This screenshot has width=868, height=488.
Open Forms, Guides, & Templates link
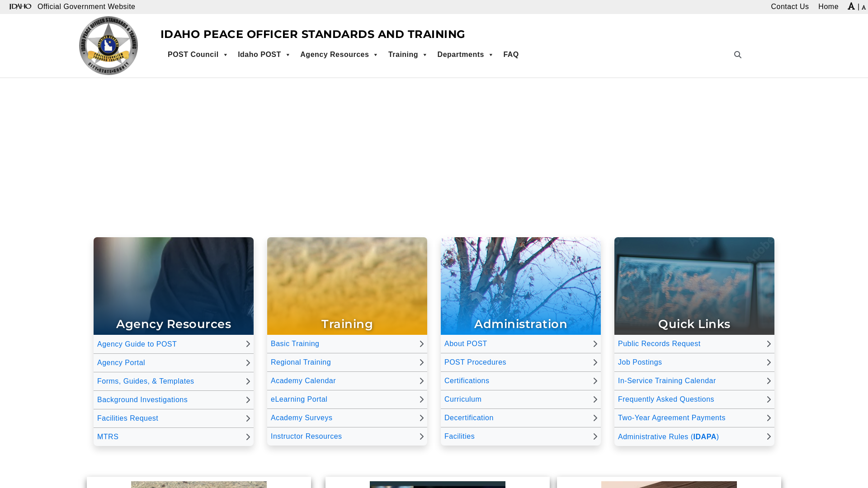coord(146,381)
